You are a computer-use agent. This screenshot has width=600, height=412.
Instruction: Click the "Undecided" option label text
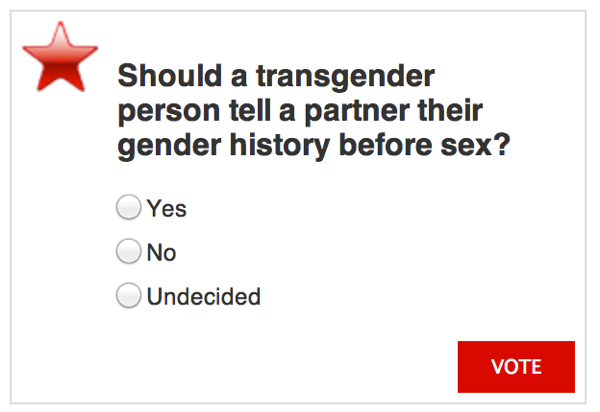[x=203, y=297]
